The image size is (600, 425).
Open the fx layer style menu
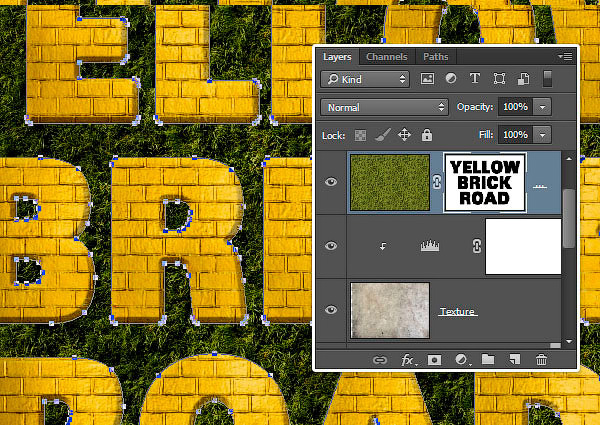tap(408, 360)
